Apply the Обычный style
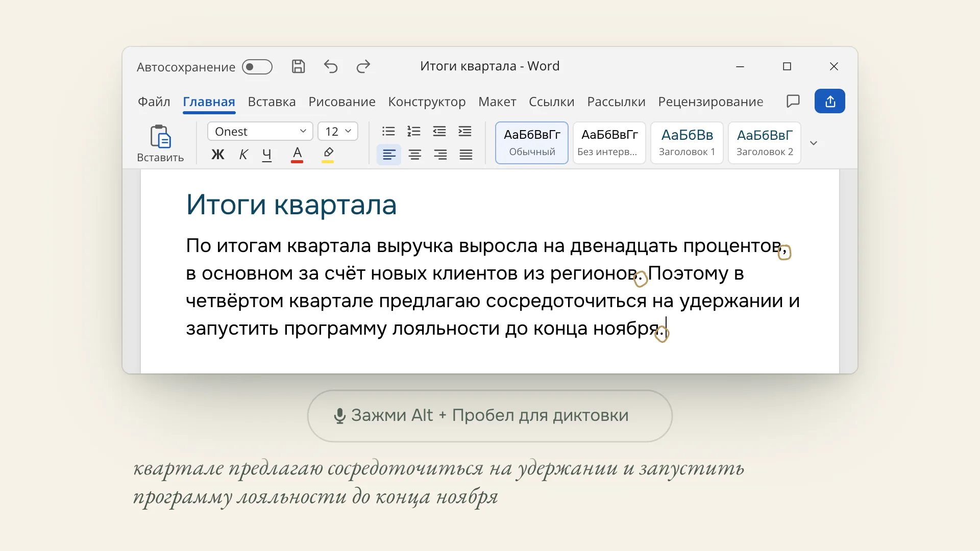Screen dimensions: 980x551 pos(532,143)
